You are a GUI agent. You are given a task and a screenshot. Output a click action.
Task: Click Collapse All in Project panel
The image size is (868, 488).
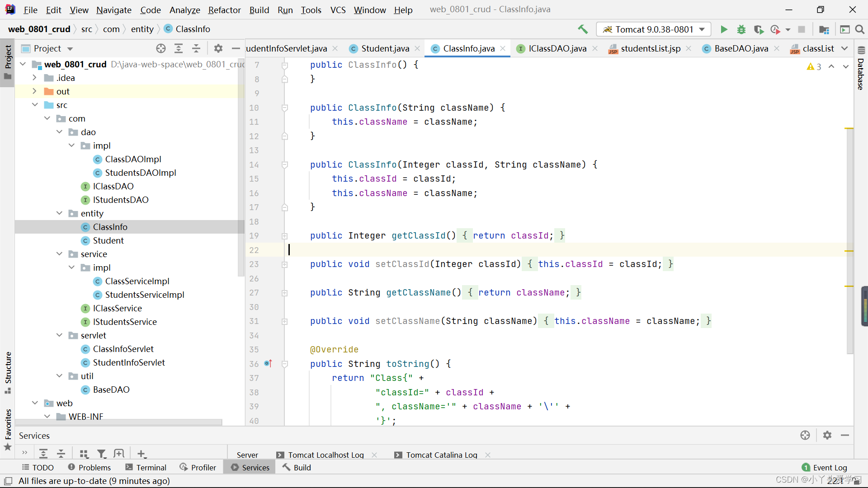click(x=196, y=48)
